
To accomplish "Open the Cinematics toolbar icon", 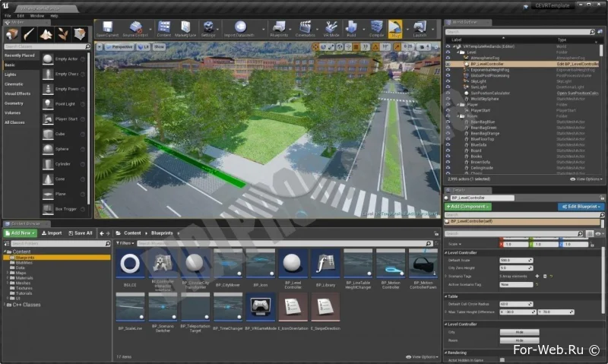I will point(306,27).
